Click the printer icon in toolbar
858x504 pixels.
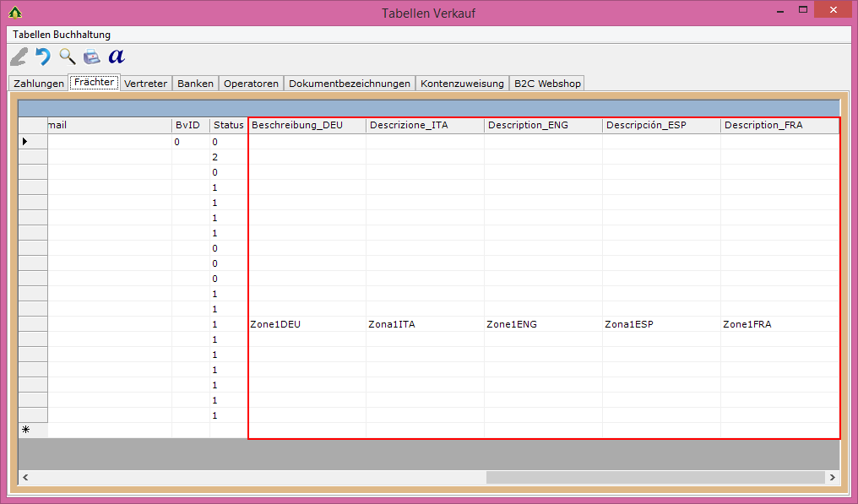coord(91,57)
